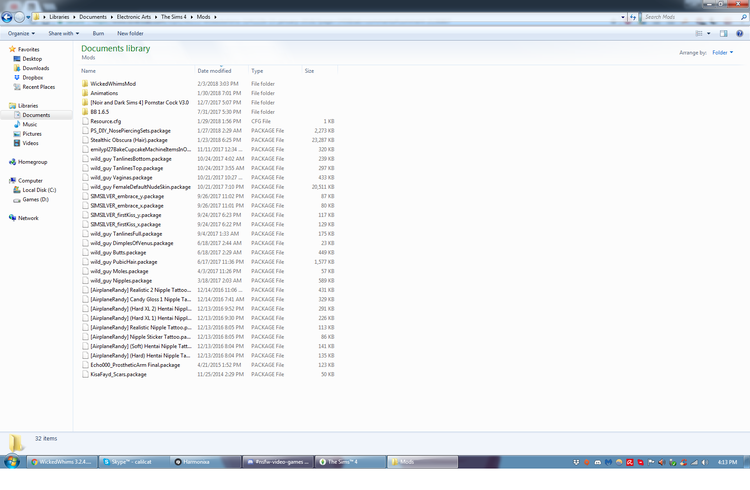Click the Burn toolbar command
The height and width of the screenshot is (490, 750).
98,33
